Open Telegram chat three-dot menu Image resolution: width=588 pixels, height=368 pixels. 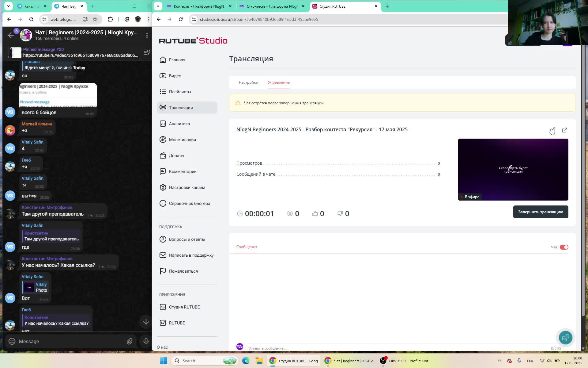click(147, 35)
